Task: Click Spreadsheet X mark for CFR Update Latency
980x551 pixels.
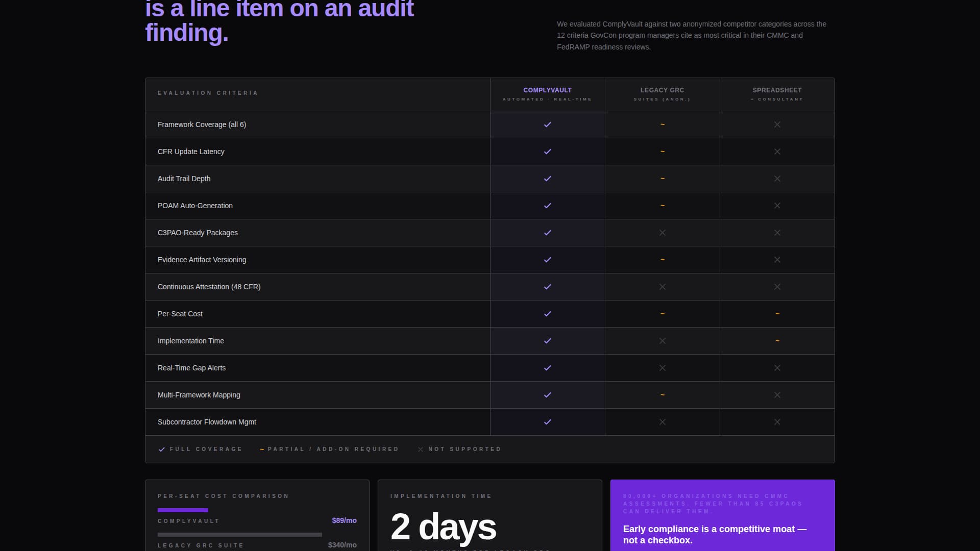Action: [777, 152]
